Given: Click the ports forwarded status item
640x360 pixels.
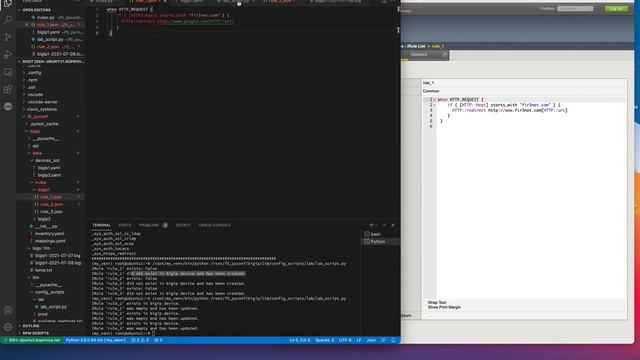Looking at the screenshot, I should coord(158,340).
